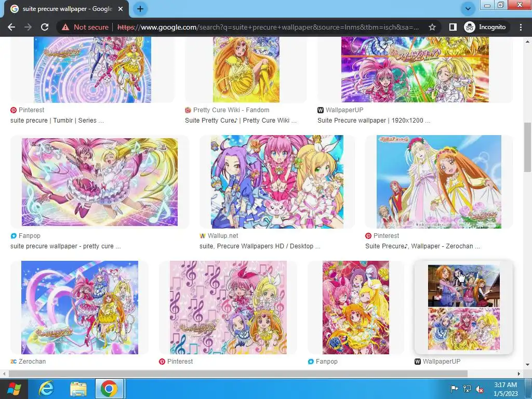Click 'suite precure | Tumblr | Series ...' link

[x=57, y=121]
